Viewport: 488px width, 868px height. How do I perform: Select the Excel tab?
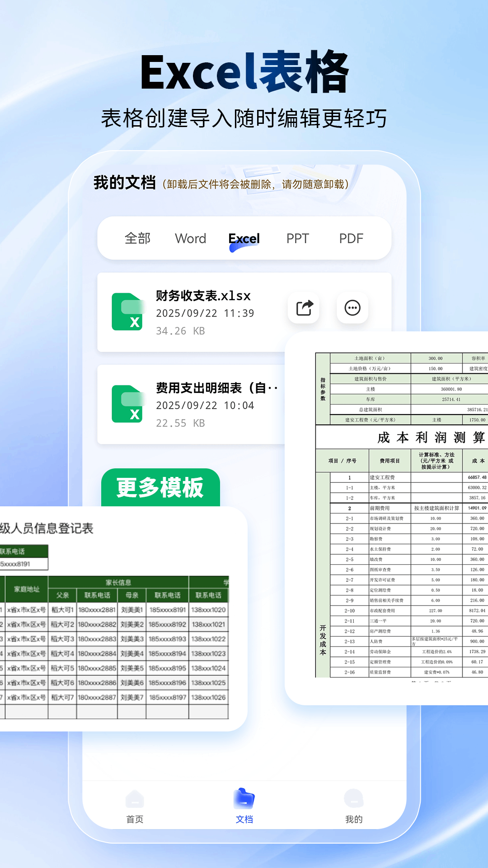click(244, 238)
